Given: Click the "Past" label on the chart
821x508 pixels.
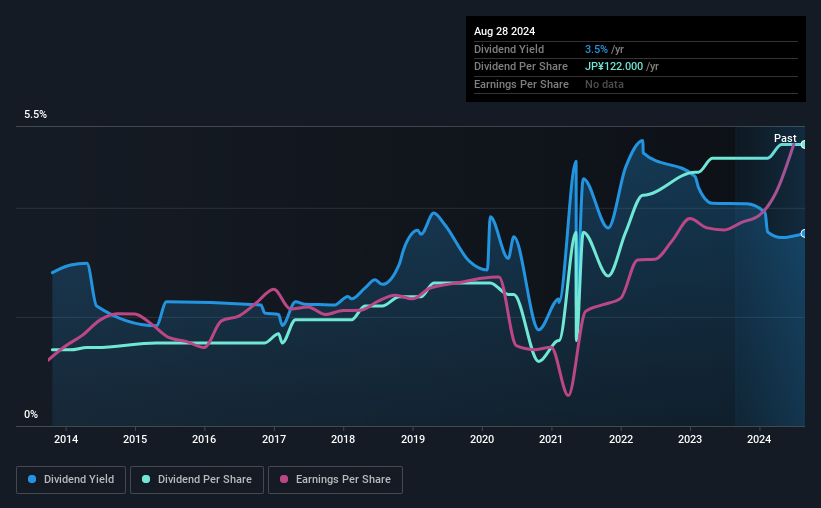Looking at the screenshot, I should (x=785, y=138).
